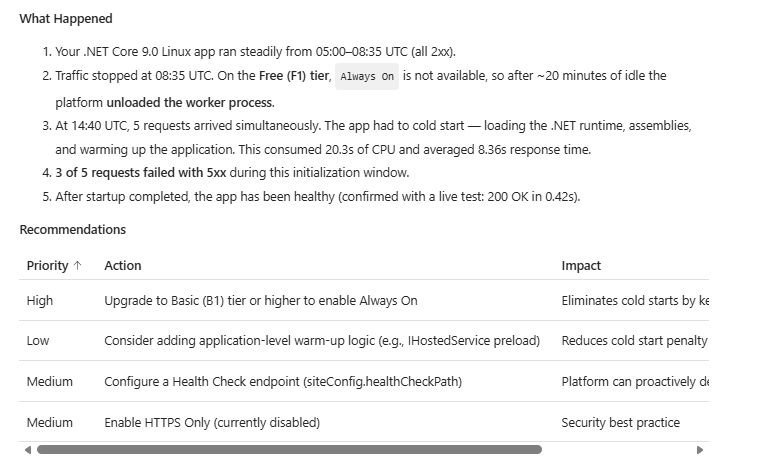Click the 'Always On' inline code label
The width and height of the screenshot is (762, 463).
pyautogui.click(x=367, y=77)
